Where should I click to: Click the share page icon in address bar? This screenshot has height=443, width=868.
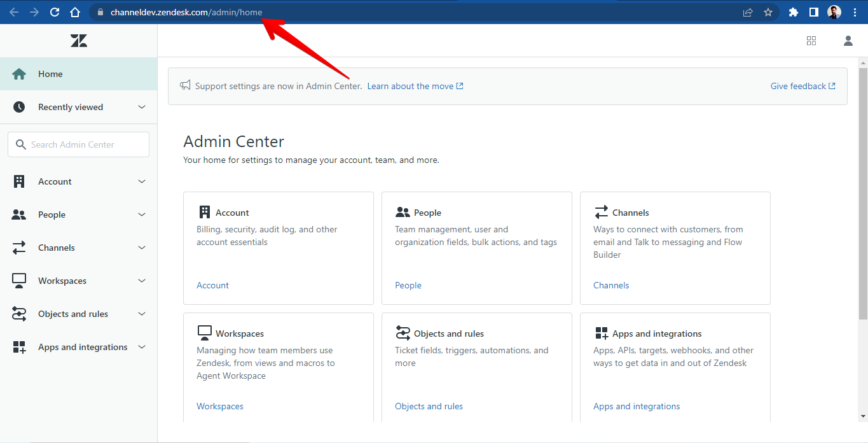pos(748,12)
